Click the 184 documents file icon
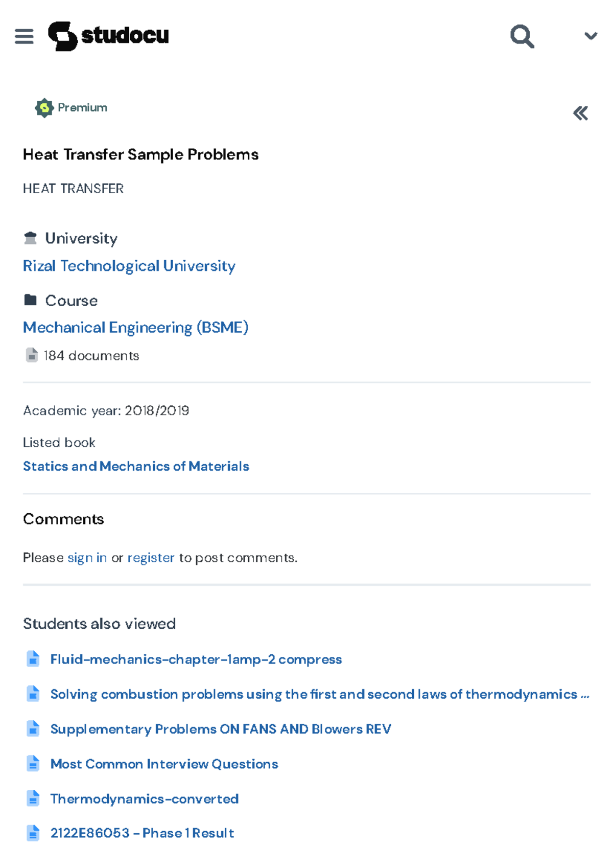The height and width of the screenshot is (868, 613). [32, 355]
